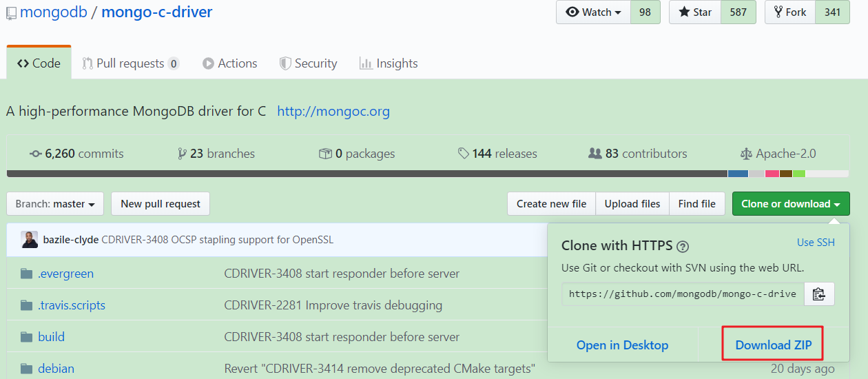This screenshot has height=379, width=868.
Task: Switch to the Insights tab
Action: (389, 63)
